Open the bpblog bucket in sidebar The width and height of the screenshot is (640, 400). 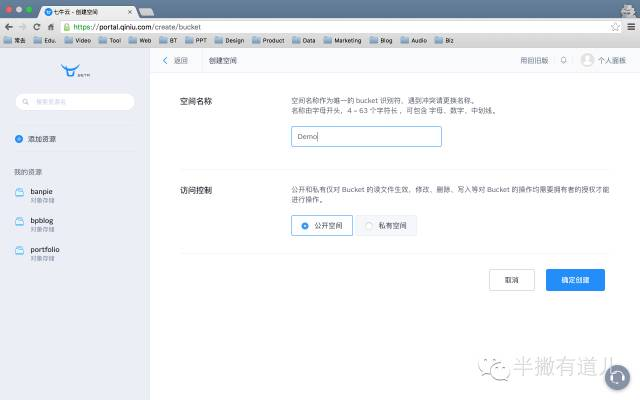tap(40, 221)
